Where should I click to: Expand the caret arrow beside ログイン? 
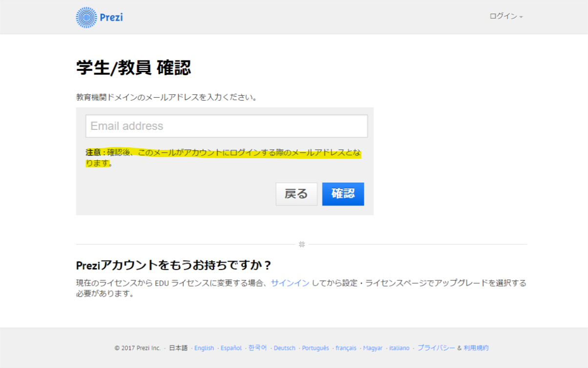(x=521, y=17)
